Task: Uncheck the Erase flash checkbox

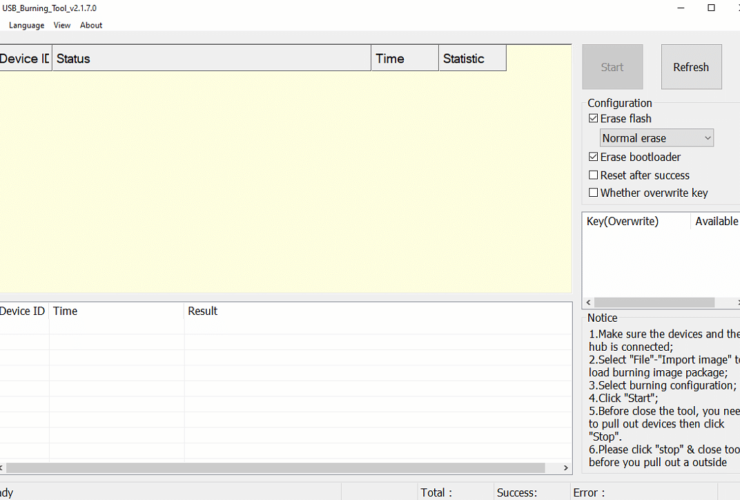Action: (x=594, y=119)
